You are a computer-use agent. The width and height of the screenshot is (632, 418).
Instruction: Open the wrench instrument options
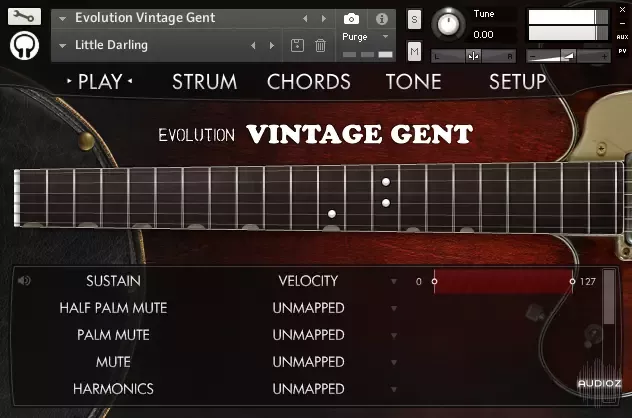(x=24, y=16)
